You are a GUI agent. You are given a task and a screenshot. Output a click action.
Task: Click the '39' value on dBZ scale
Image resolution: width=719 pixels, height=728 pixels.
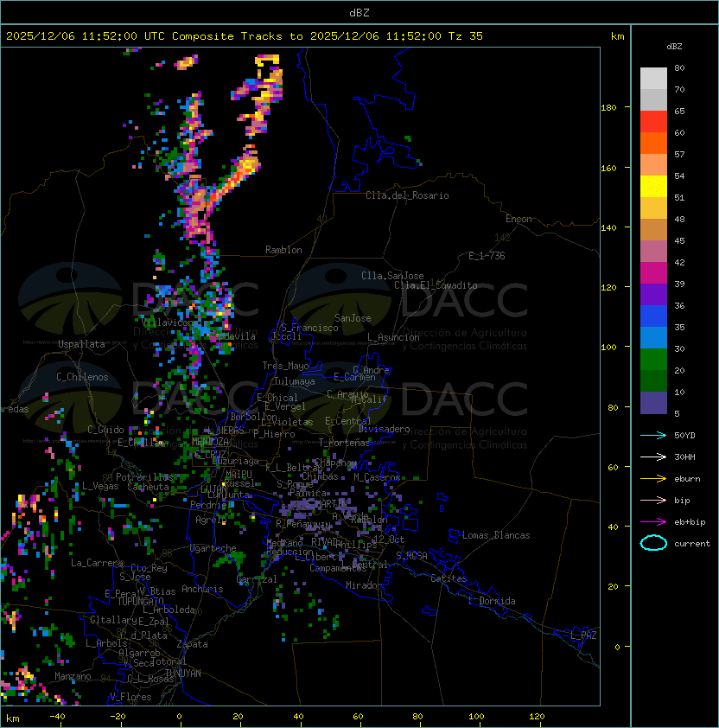pyautogui.click(x=679, y=284)
